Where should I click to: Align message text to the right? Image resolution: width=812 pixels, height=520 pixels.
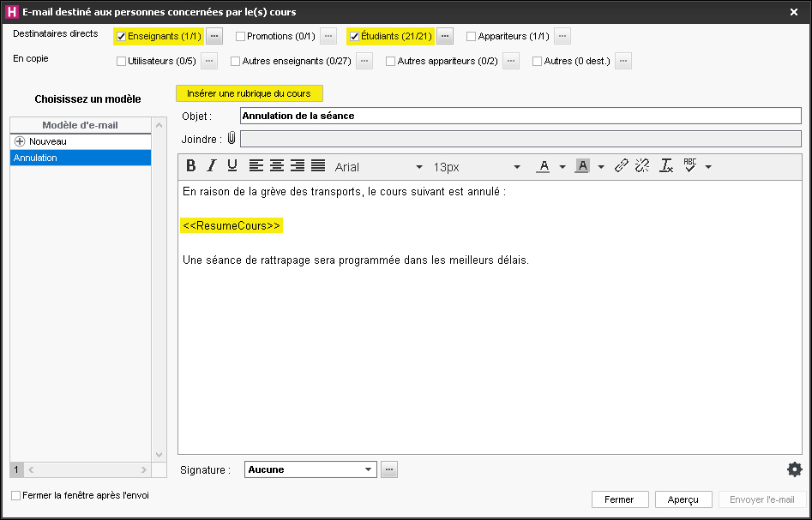click(x=298, y=166)
